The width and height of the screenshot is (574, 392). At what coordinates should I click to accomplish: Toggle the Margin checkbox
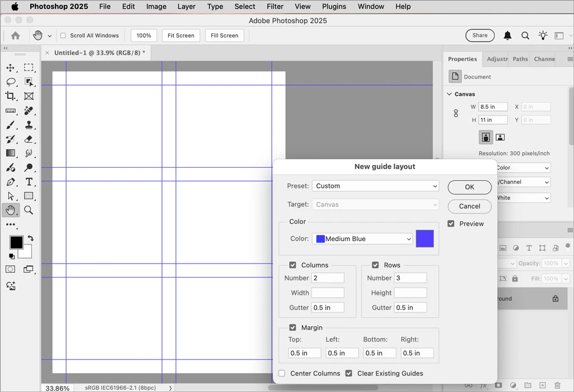tap(293, 328)
